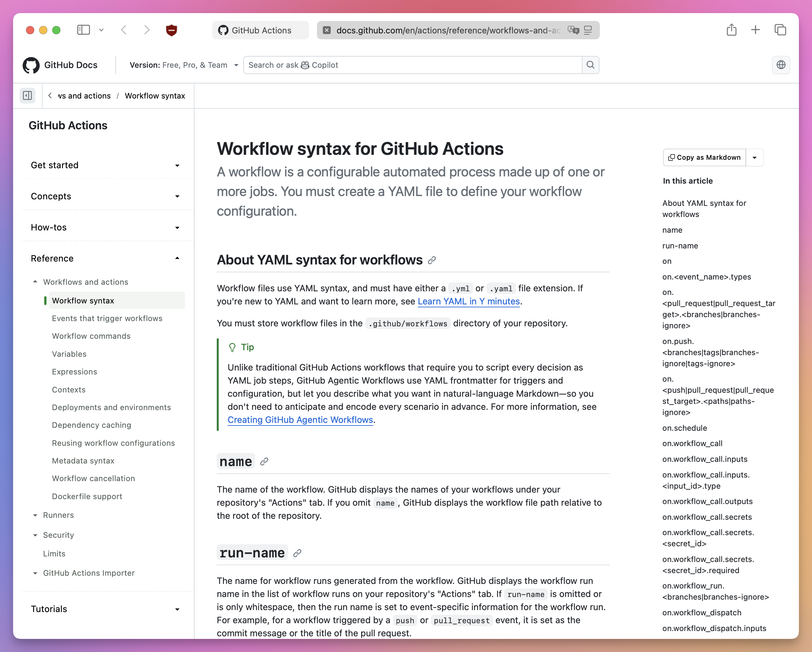Image resolution: width=812 pixels, height=652 pixels.
Task: Open the Reader view icon
Action: click(x=588, y=30)
